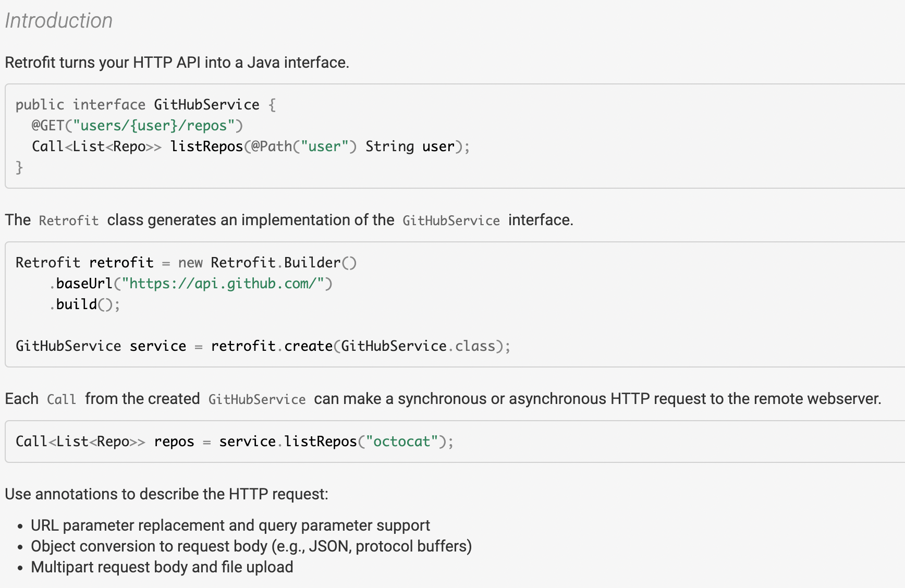Click the baseUrl "https://api.github.com/" line

191,284
